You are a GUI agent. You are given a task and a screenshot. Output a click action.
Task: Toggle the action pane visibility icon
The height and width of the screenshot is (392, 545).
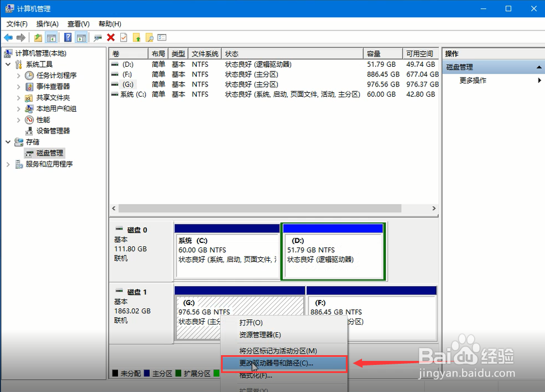(x=81, y=37)
